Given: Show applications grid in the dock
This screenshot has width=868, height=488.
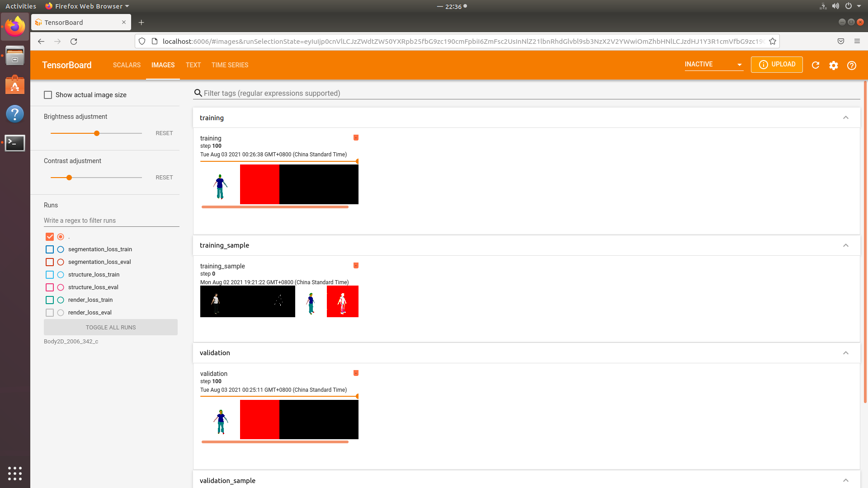Looking at the screenshot, I should tap(15, 473).
